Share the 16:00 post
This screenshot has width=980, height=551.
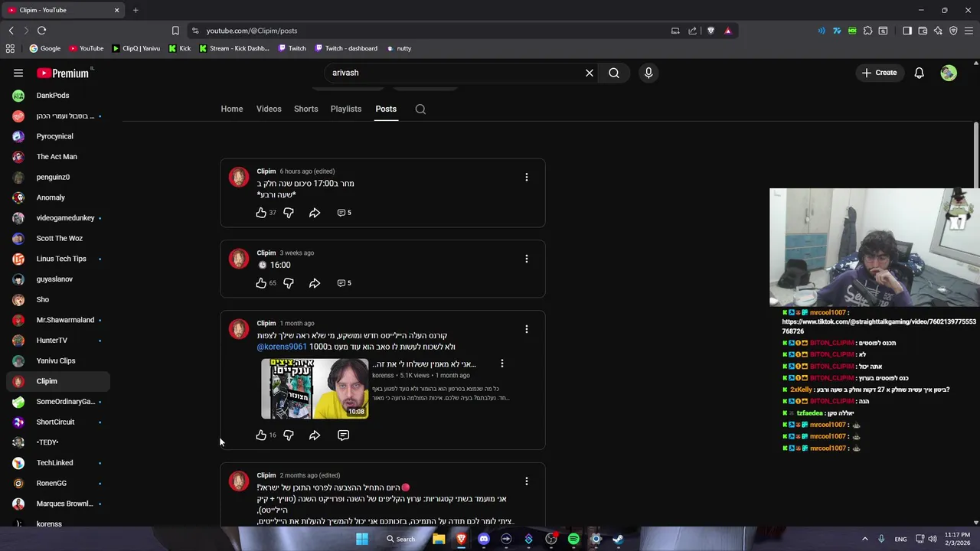(x=315, y=283)
